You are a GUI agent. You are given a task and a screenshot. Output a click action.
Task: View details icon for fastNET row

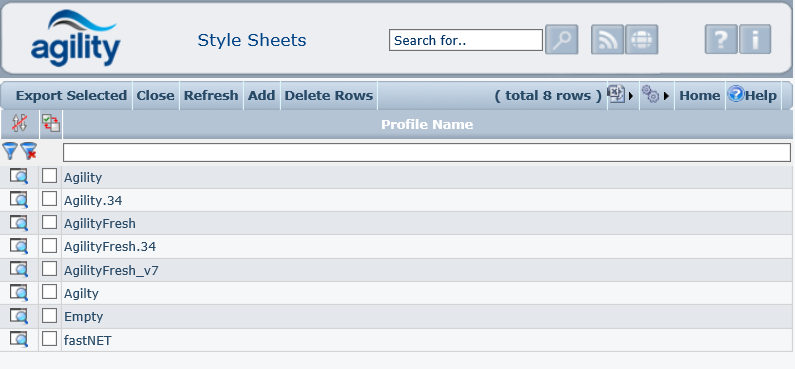(19, 339)
